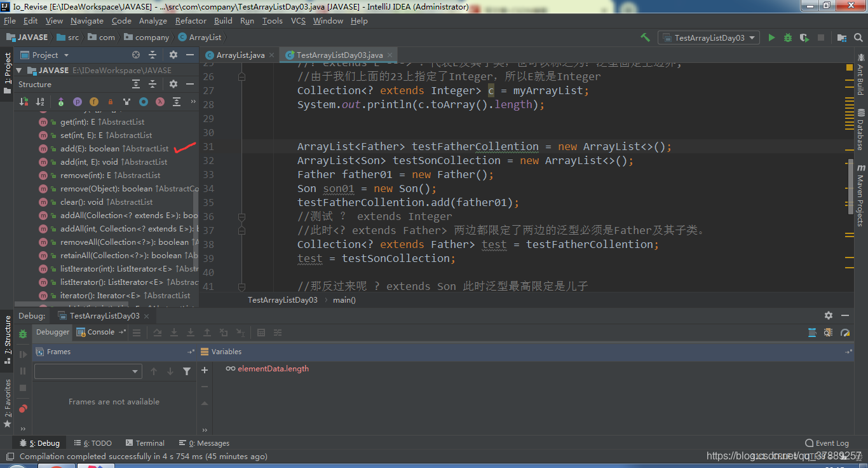Run TestArrayListDay03 with the green Run icon

[x=771, y=38]
